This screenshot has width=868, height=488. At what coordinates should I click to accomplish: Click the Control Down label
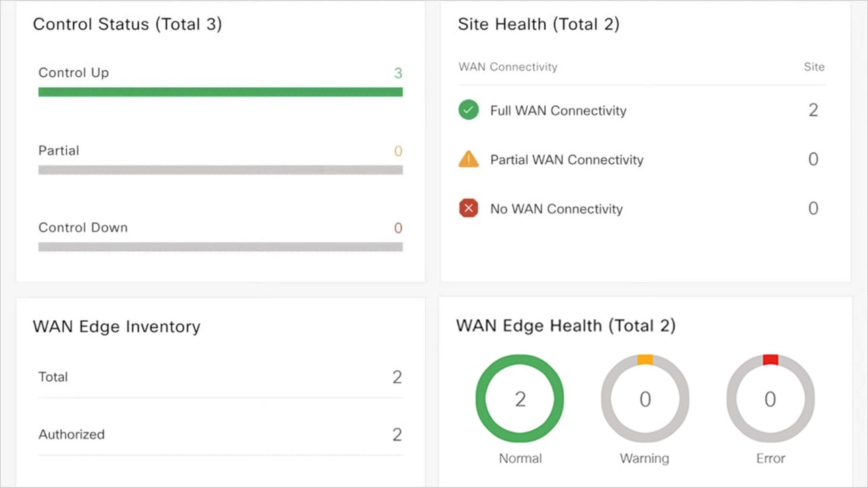point(83,228)
